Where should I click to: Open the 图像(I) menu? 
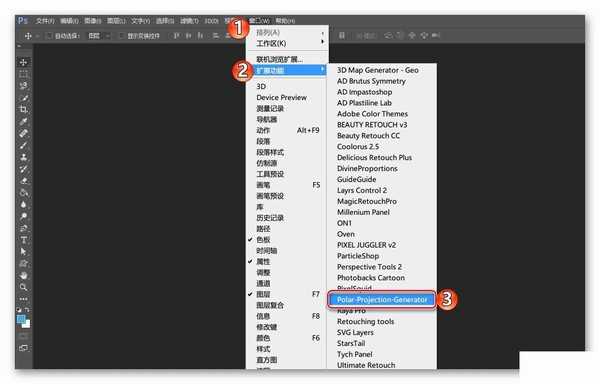[93, 21]
